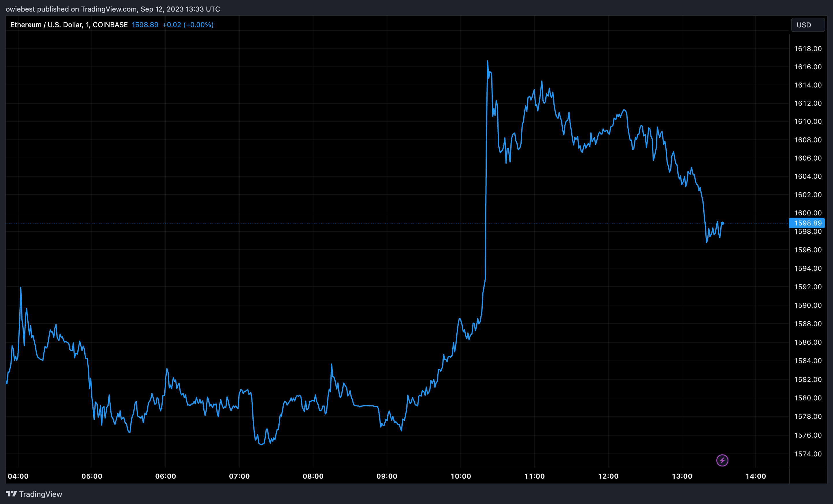This screenshot has width=833, height=504.
Task: Click the 06:00 time axis label
Action: 166,476
